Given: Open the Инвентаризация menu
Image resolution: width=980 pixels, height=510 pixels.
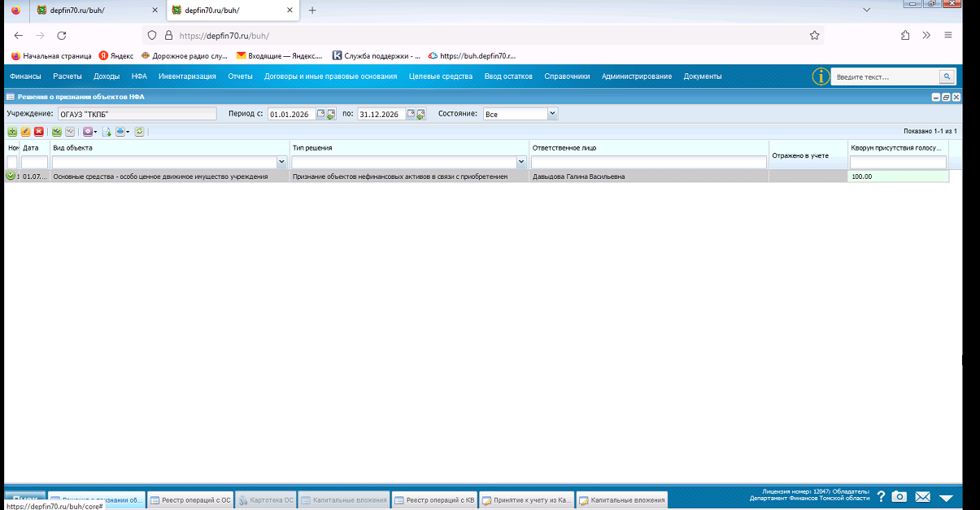Looking at the screenshot, I should point(187,76).
